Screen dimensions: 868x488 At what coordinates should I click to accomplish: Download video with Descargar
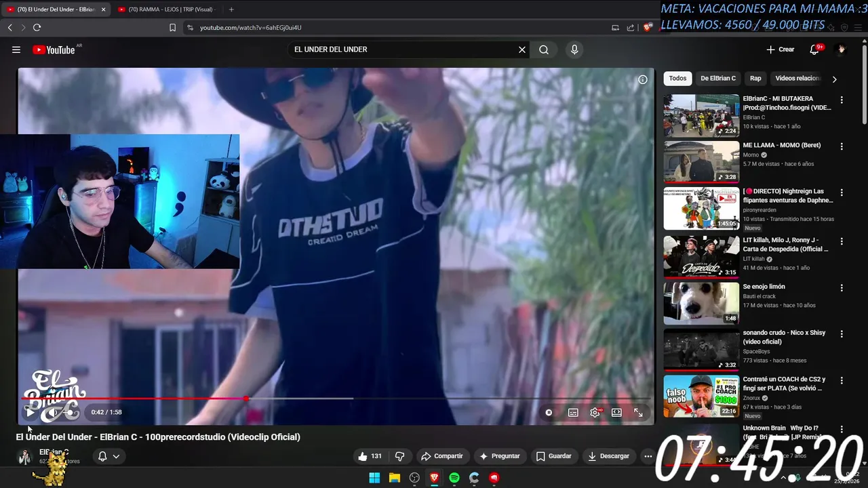(x=609, y=456)
